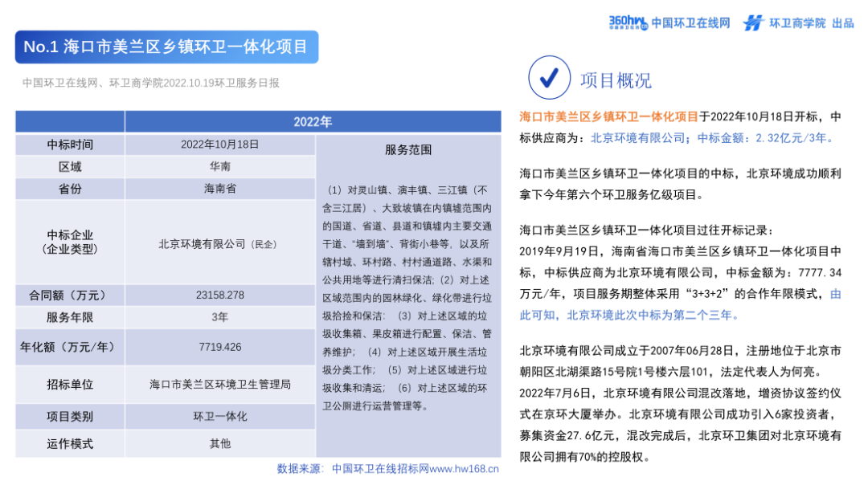Click the 环卫商学院 H logo icon

[753, 22]
